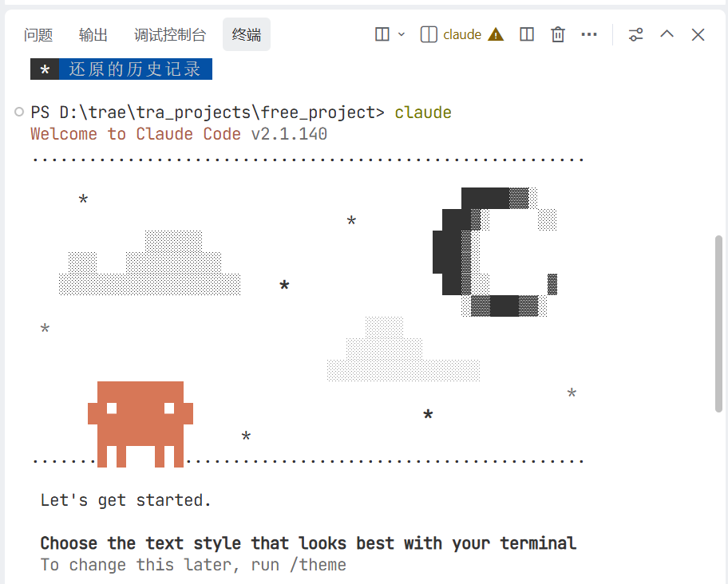
Task: Click the command status circle before PS prompt
Action: tap(19, 112)
